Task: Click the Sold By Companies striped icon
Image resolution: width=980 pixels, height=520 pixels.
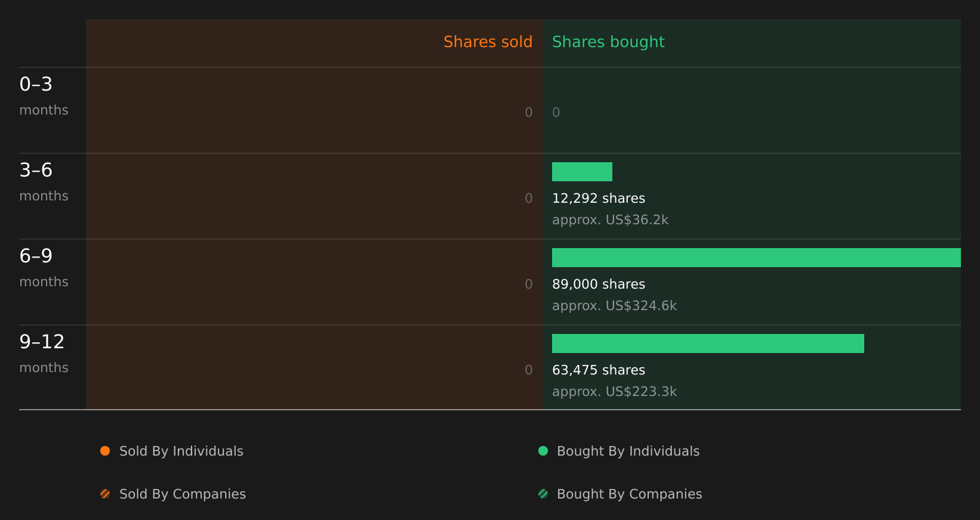Action: (x=105, y=494)
